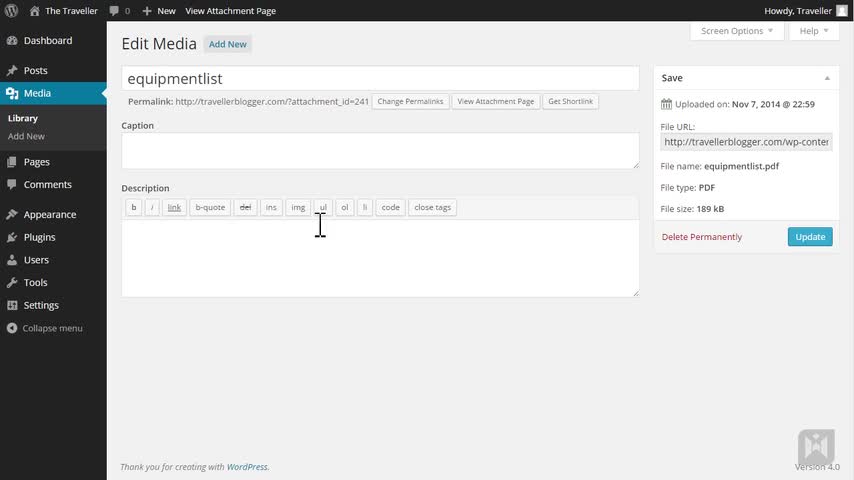Click the Appearance paintbrush icon

[x=12, y=214]
